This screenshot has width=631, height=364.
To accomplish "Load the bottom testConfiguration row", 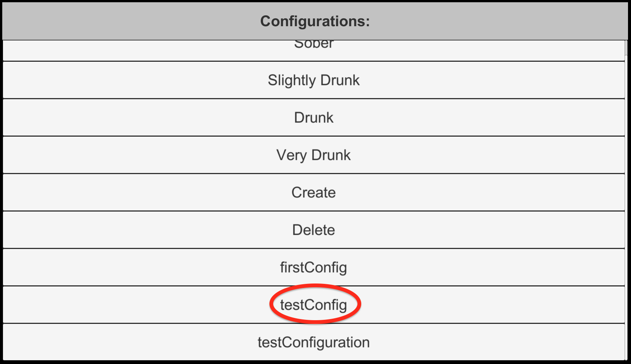I will pyautogui.click(x=314, y=342).
